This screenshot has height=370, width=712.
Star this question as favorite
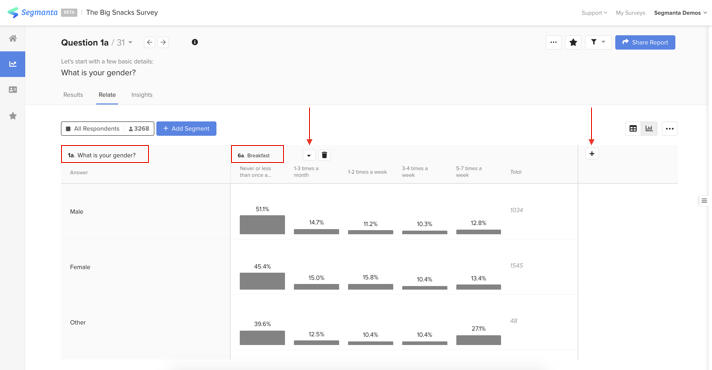tap(573, 42)
